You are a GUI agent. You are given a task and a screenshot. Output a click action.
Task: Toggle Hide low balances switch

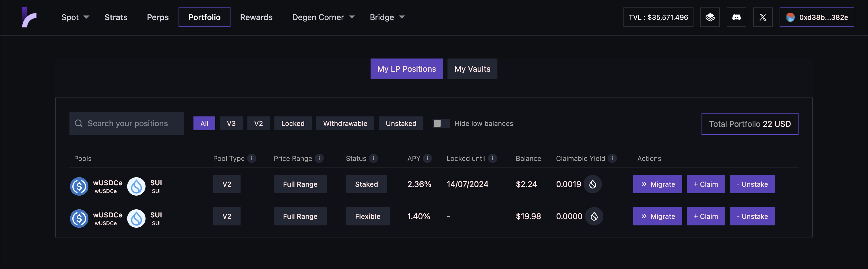pyautogui.click(x=440, y=124)
